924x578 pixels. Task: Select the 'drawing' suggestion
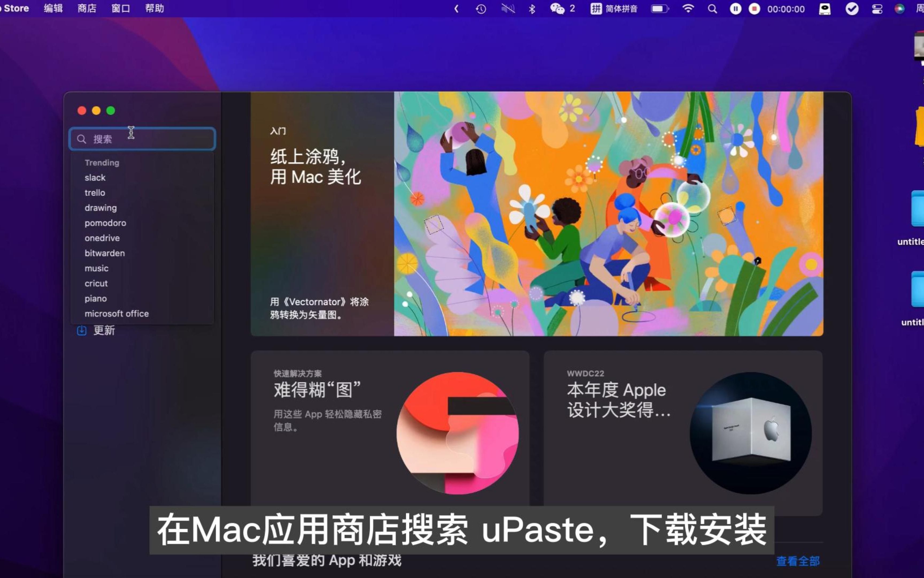101,208
